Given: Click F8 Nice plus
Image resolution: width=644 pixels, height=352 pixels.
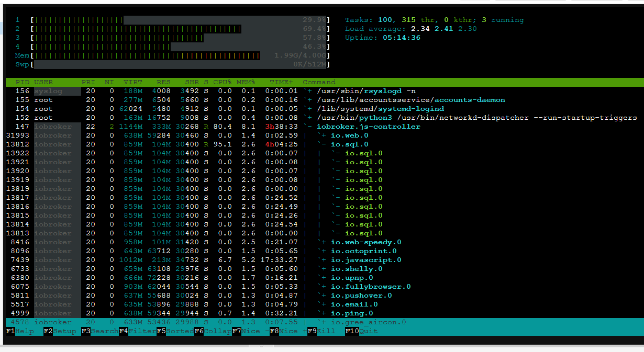Looking at the screenshot, I should (288, 331).
